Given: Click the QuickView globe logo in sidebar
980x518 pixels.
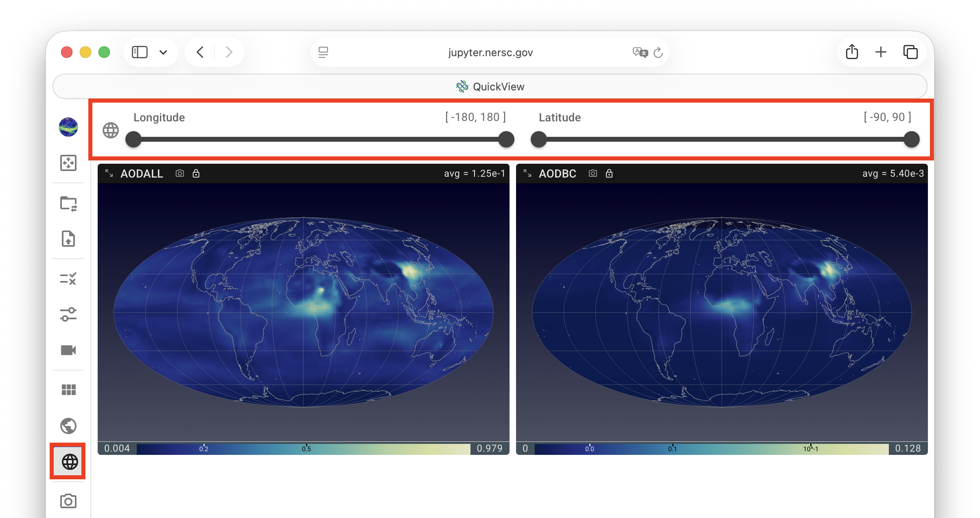Looking at the screenshot, I should 68,127.
